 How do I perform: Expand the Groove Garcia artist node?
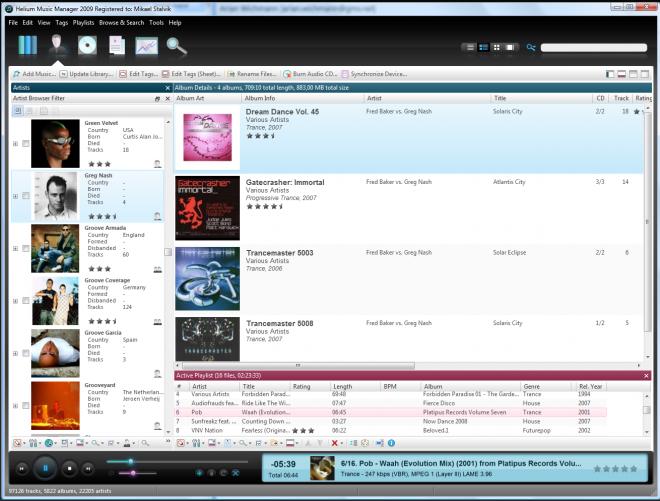click(x=16, y=353)
